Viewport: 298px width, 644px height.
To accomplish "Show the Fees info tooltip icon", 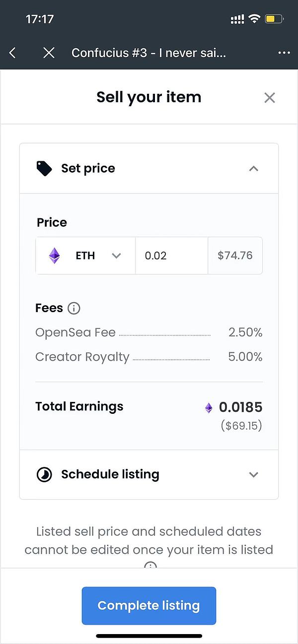I will pos(74,308).
